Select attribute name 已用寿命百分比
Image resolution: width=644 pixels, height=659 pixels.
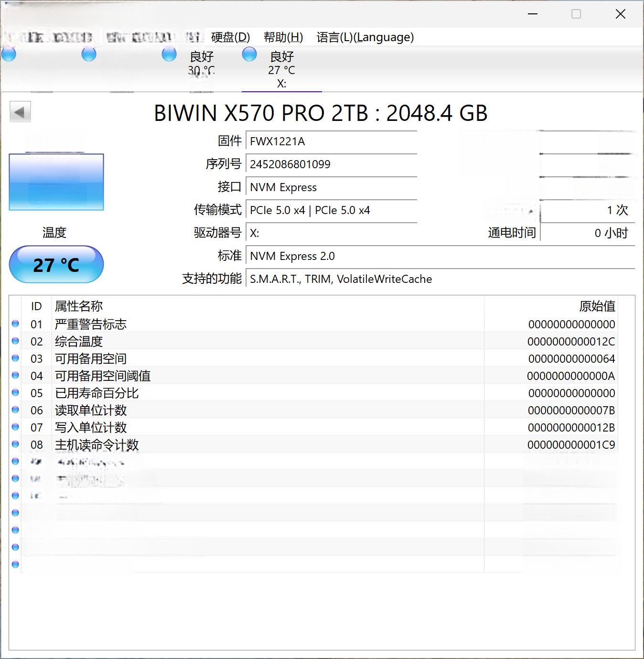97,393
